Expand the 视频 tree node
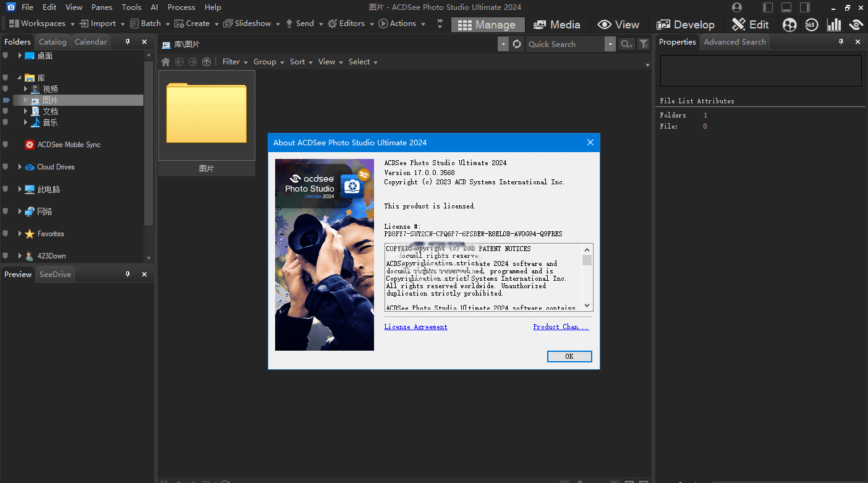 tap(26, 89)
